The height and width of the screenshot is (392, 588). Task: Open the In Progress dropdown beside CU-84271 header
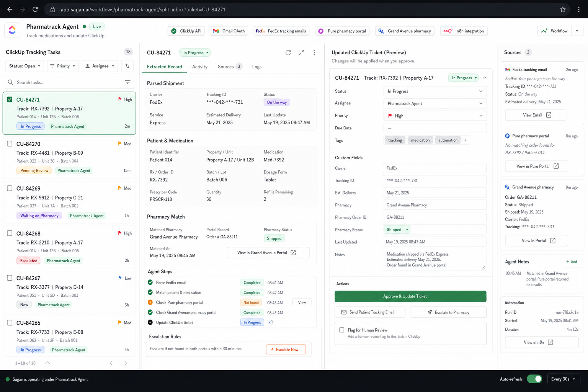tap(196, 52)
